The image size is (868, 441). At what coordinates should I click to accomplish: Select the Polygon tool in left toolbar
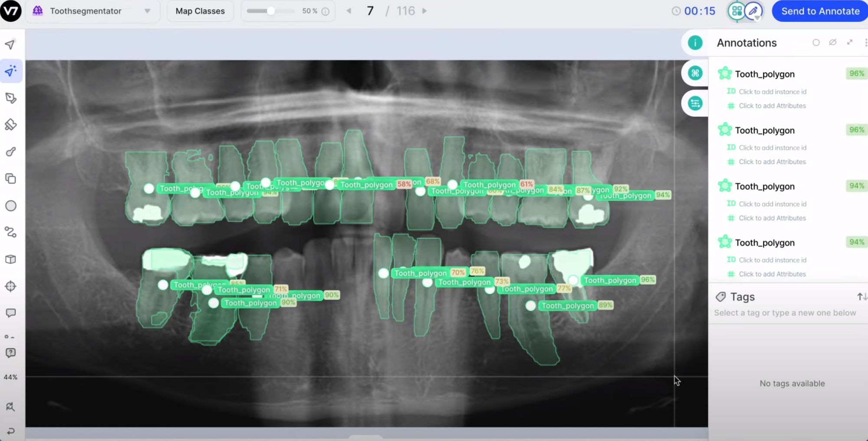coord(11,98)
